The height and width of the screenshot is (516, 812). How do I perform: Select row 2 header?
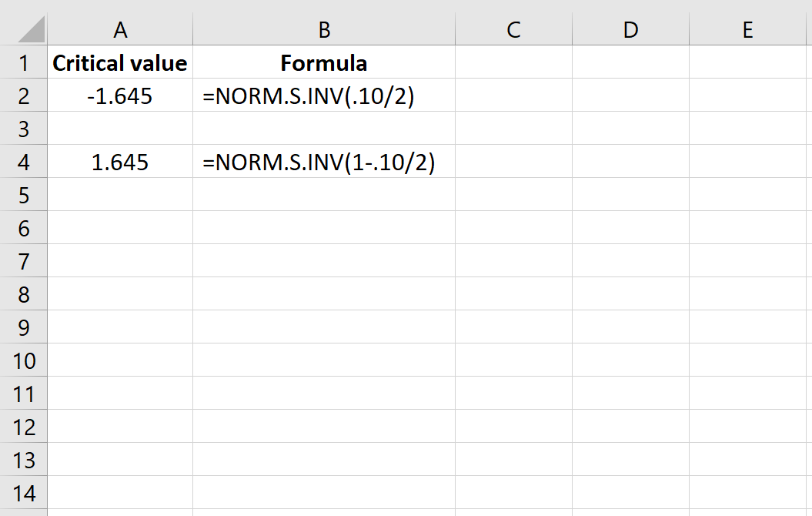[24, 96]
